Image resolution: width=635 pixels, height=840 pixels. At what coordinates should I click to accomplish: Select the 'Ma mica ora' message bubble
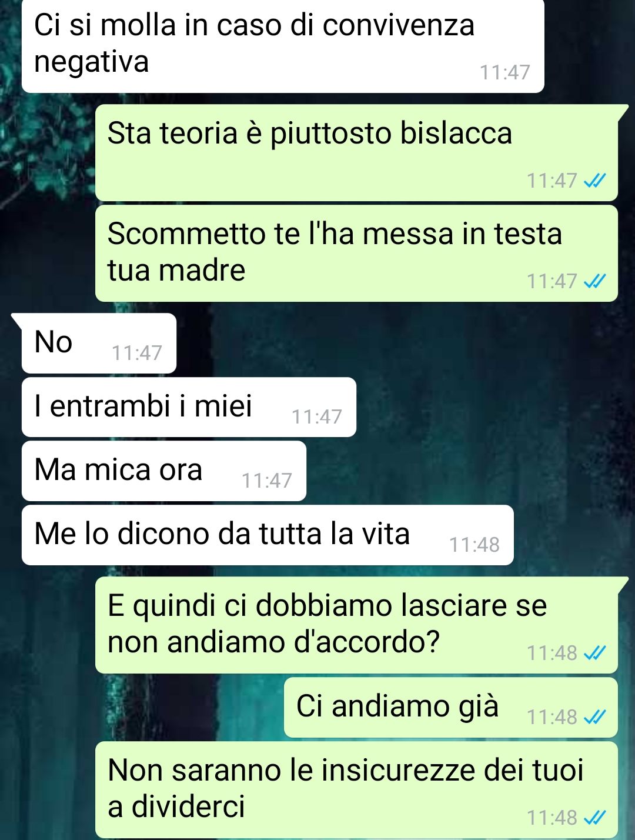[x=164, y=471]
